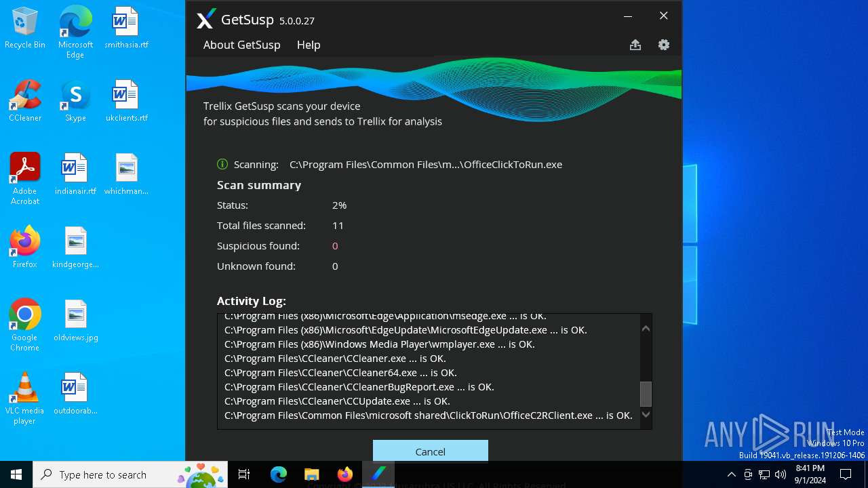Screen dimensions: 868x488
Task: Minimize the GetSusp window
Action: 628,16
